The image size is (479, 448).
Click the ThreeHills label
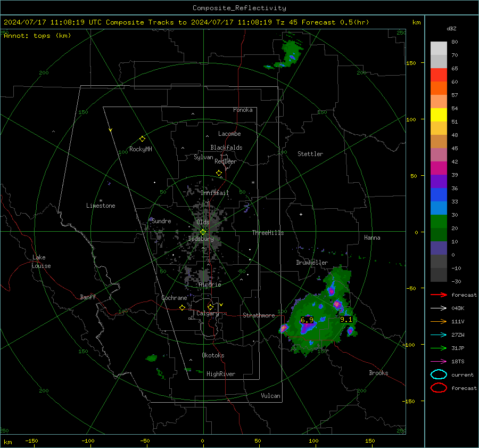(x=268, y=233)
